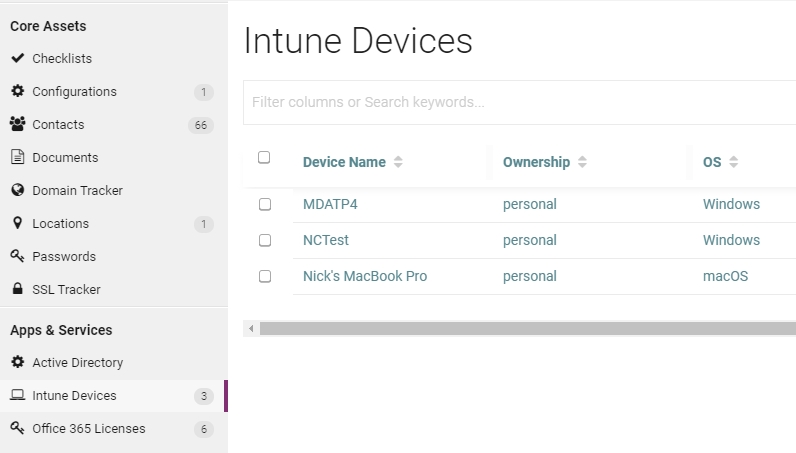Sort the table by Ownership column

click(582, 162)
